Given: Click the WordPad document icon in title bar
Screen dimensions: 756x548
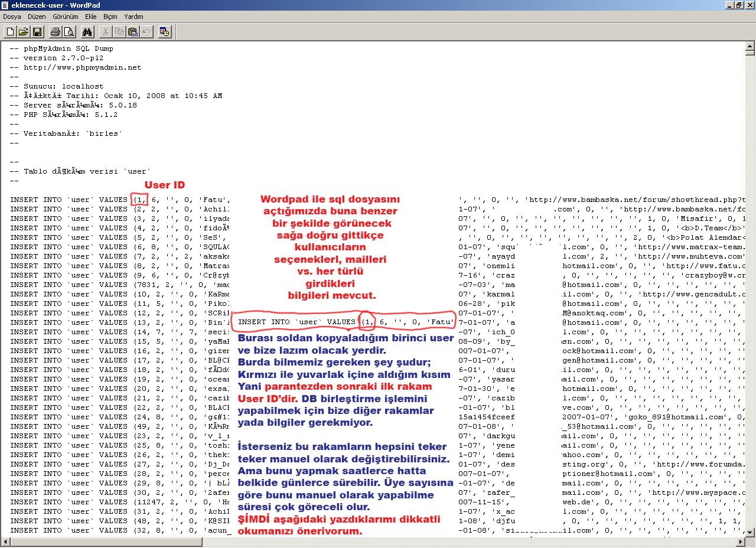Looking at the screenshot, I should click(x=6, y=5).
